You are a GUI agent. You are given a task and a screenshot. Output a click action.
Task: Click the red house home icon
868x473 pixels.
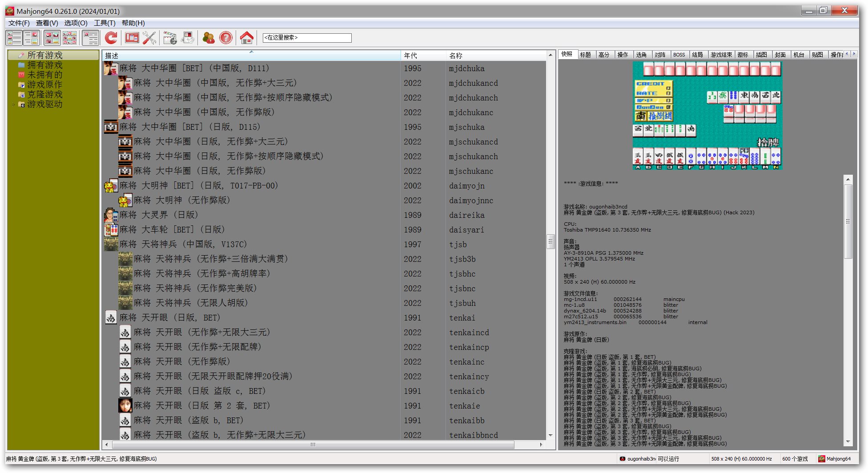click(246, 38)
